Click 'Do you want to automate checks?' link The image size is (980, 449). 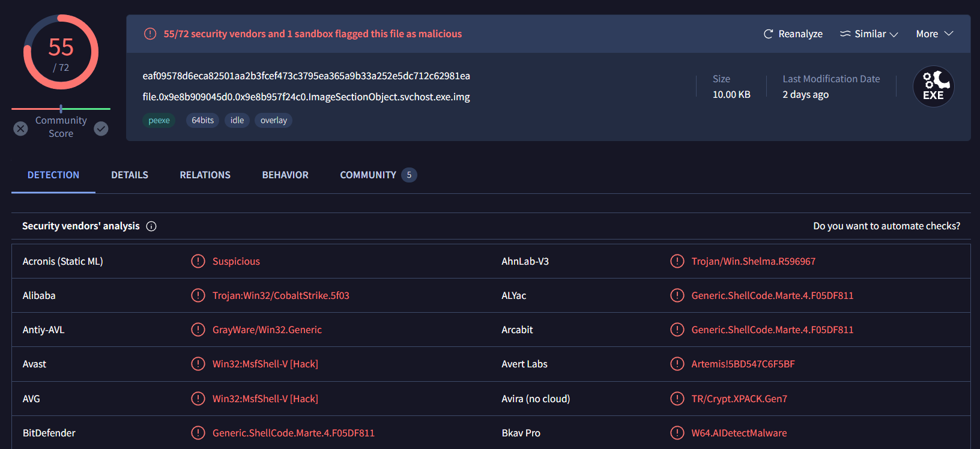[886, 226]
